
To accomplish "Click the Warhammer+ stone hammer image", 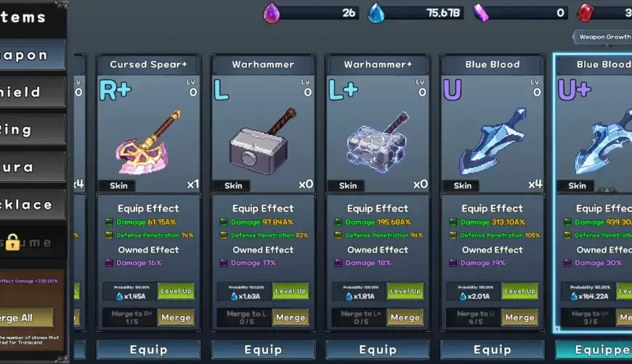I will pos(377,142).
